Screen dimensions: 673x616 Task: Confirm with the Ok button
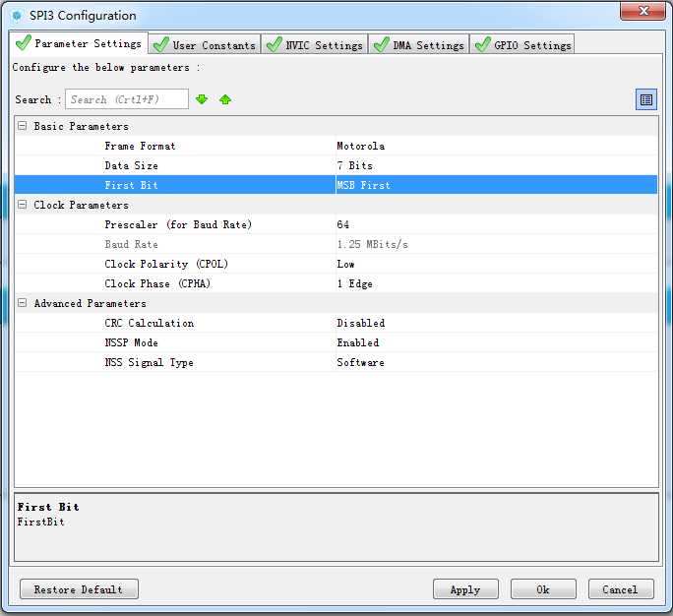[x=543, y=589]
